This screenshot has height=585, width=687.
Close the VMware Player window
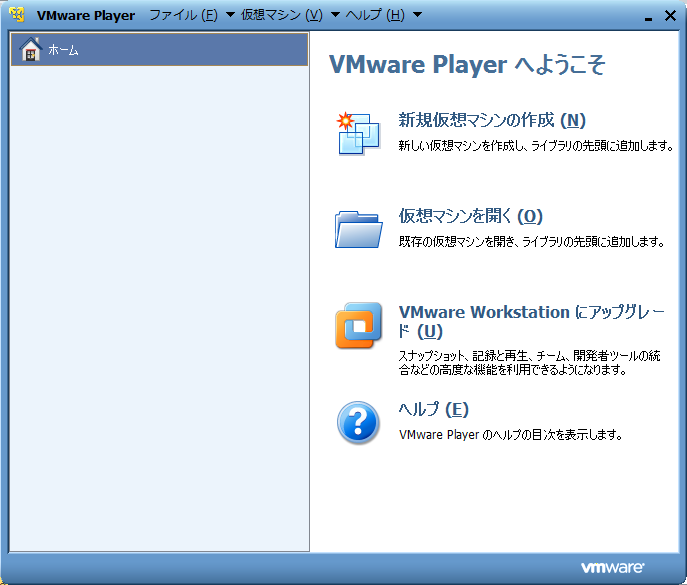(670, 16)
